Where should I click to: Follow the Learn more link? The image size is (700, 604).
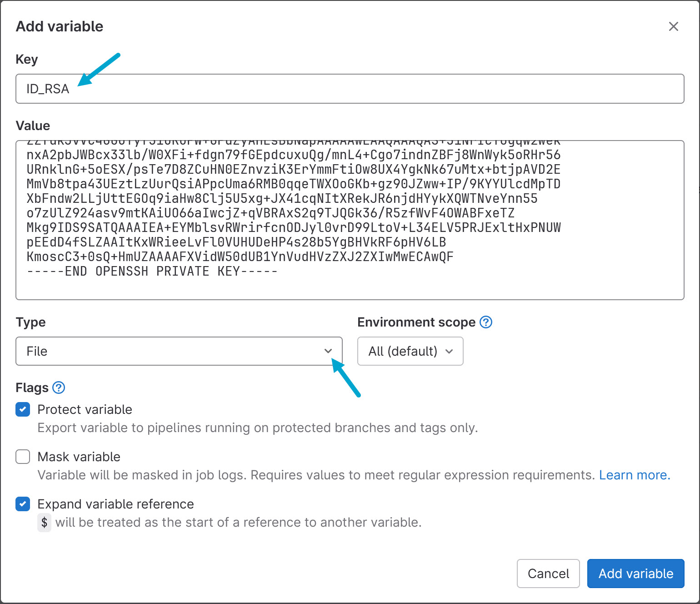(x=634, y=475)
